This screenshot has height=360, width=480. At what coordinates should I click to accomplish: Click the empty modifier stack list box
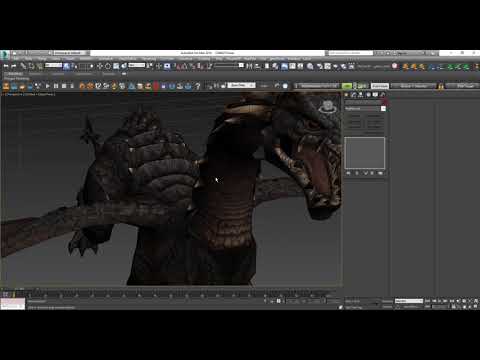365,153
